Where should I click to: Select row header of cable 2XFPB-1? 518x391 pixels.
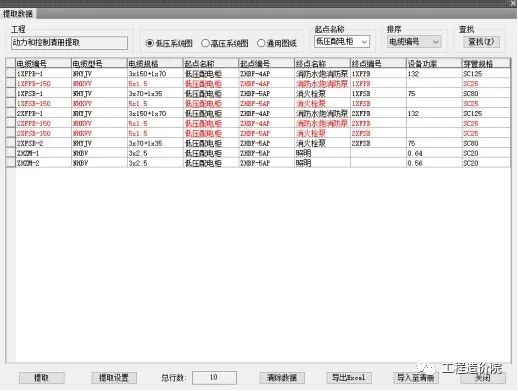point(11,113)
